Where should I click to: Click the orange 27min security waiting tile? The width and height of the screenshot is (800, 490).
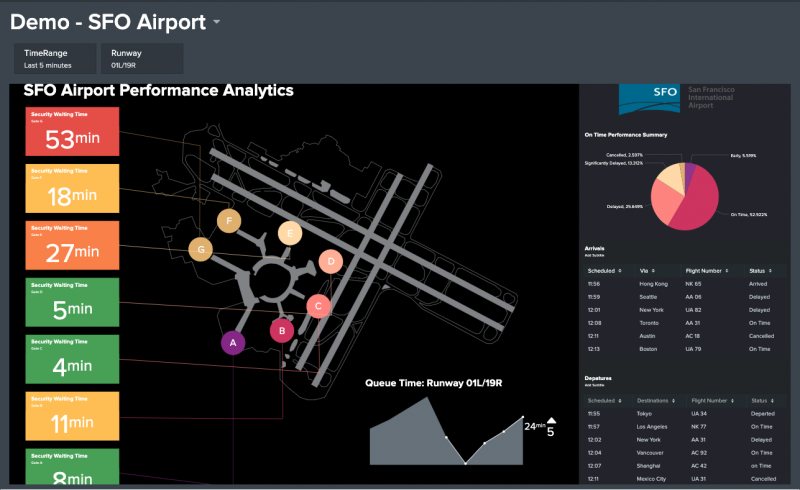tap(72, 245)
